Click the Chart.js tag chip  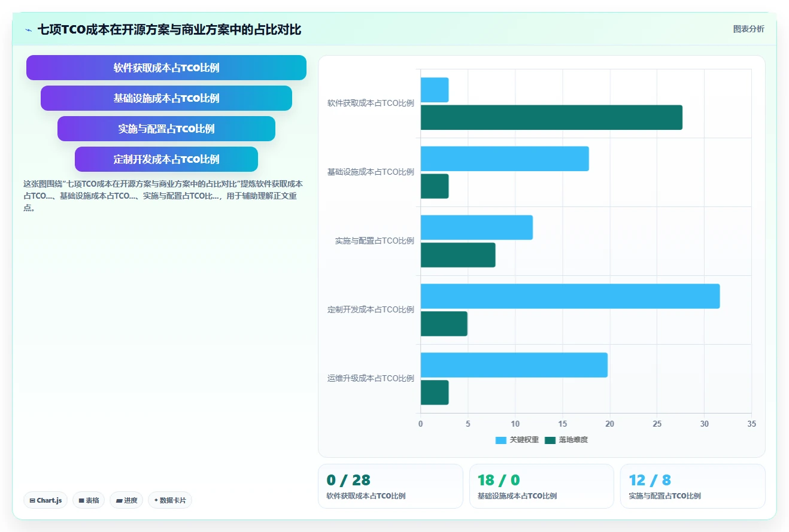(x=45, y=500)
